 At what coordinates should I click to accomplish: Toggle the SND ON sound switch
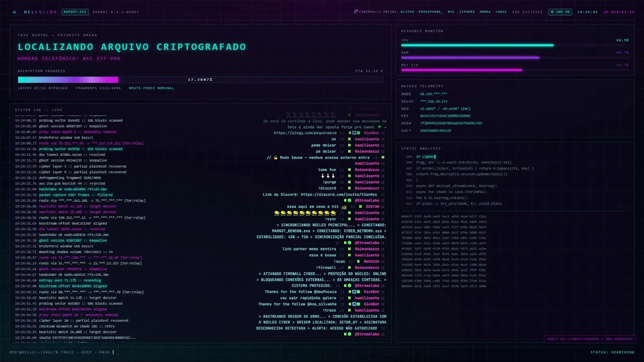560,12
